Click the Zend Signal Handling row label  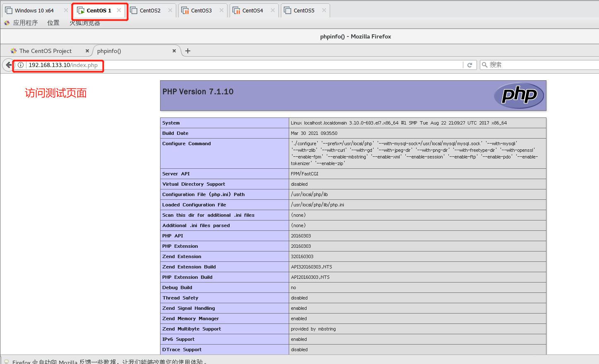[189, 308]
